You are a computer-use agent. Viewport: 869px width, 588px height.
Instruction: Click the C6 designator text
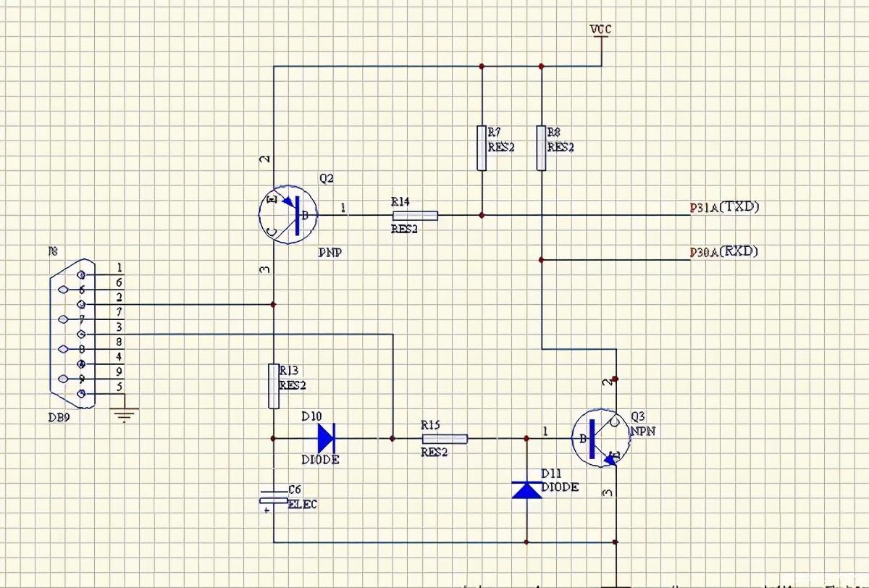click(294, 490)
